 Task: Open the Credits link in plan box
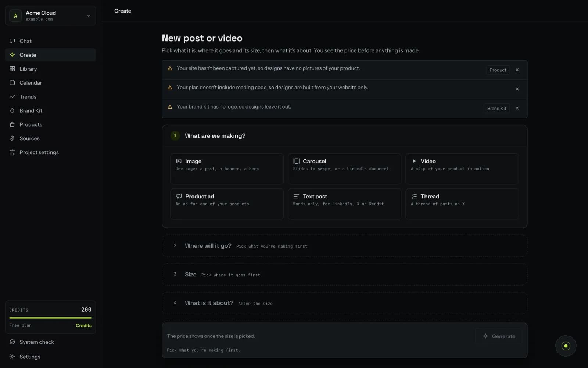83,326
